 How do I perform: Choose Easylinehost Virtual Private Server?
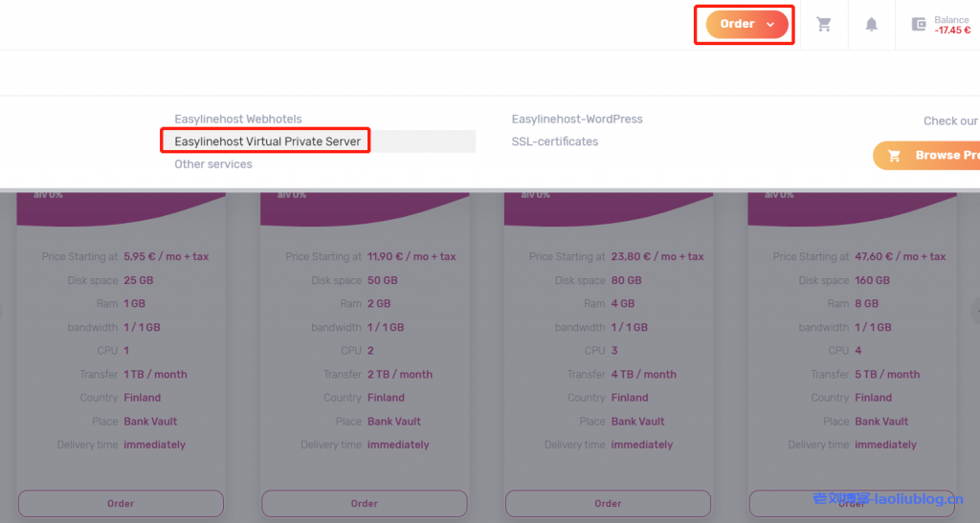(x=267, y=142)
